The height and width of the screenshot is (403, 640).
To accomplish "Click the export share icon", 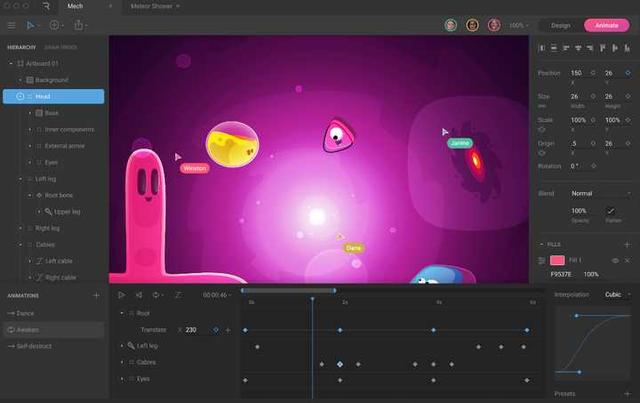I will click(79, 25).
